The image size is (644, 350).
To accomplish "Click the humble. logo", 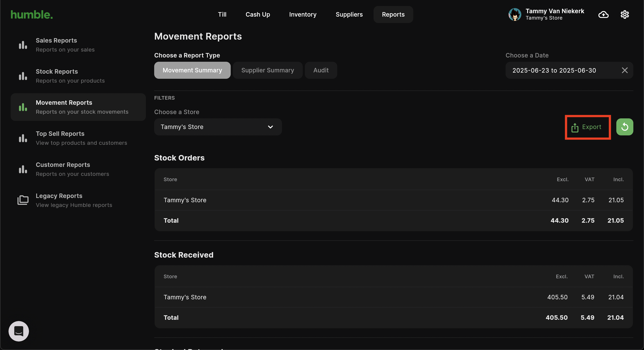I will 32,14.
